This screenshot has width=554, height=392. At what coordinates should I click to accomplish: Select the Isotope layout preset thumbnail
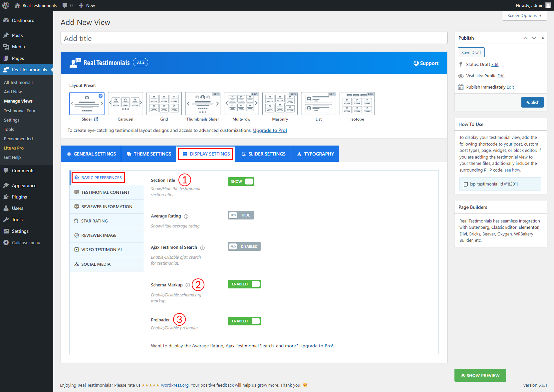click(357, 104)
